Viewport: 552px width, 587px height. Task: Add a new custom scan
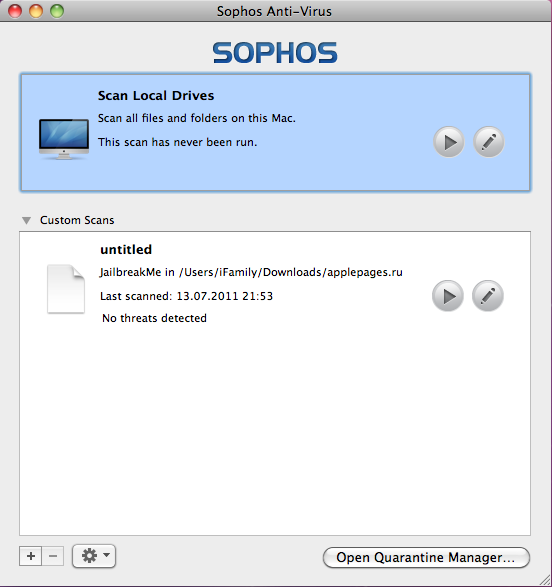tap(31, 556)
